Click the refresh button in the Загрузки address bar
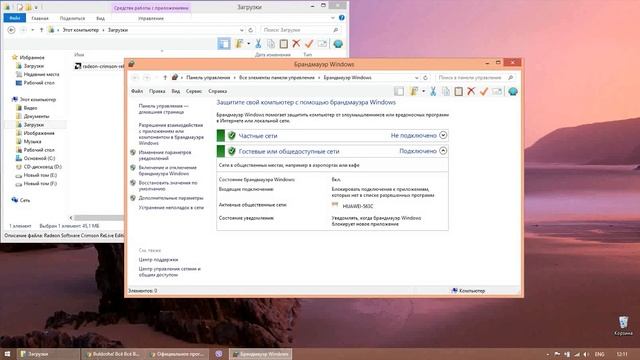640x360 pixels. [x=251, y=30]
